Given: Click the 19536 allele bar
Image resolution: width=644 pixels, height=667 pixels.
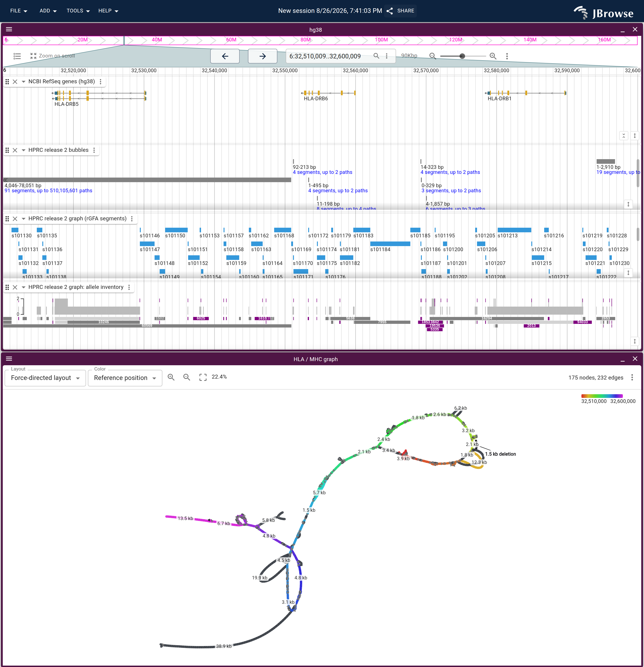Looking at the screenshot, I should 435,326.
